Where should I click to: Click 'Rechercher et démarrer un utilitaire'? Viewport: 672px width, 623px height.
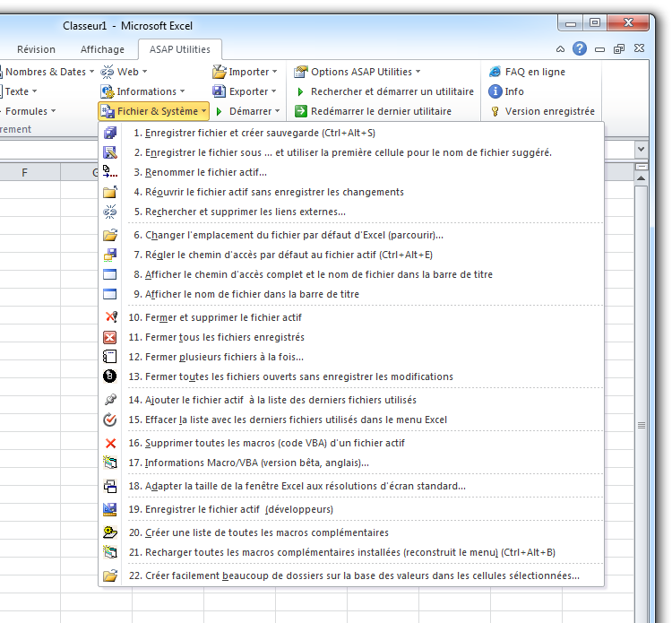(384, 91)
